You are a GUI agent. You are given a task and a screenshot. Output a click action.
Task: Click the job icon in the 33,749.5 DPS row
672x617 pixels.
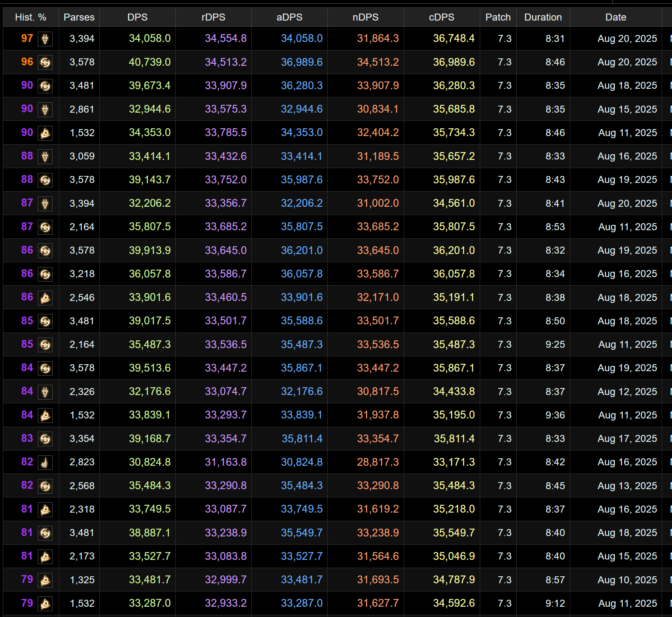(45, 510)
